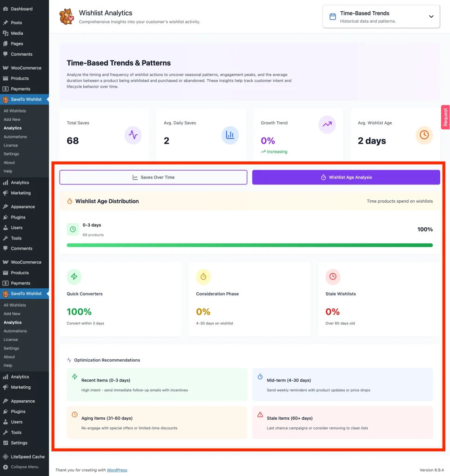Click the Total Saves pulse icon
The height and width of the screenshot is (476, 450).
pyautogui.click(x=133, y=135)
